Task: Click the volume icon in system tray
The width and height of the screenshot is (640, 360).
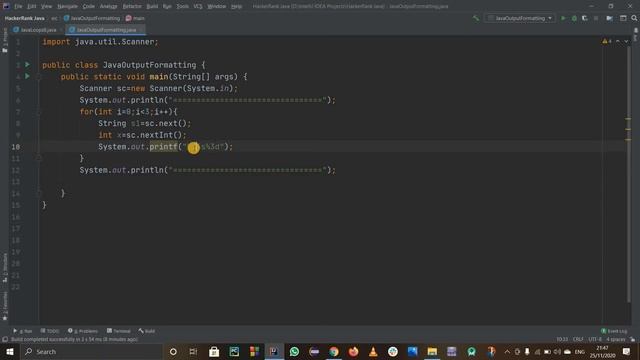Action: tap(557, 351)
